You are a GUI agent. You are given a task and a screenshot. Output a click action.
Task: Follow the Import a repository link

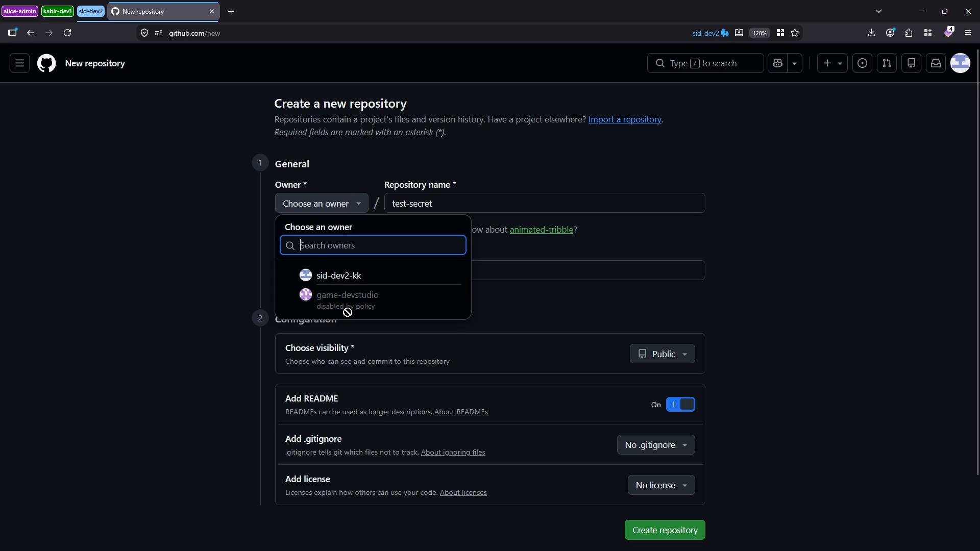[625, 119]
